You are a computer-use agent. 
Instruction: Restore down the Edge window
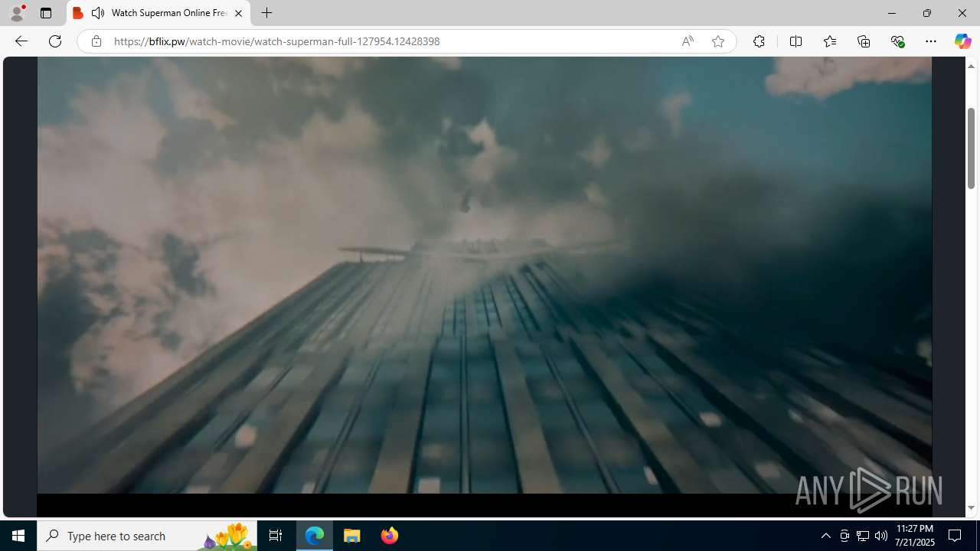click(x=926, y=13)
